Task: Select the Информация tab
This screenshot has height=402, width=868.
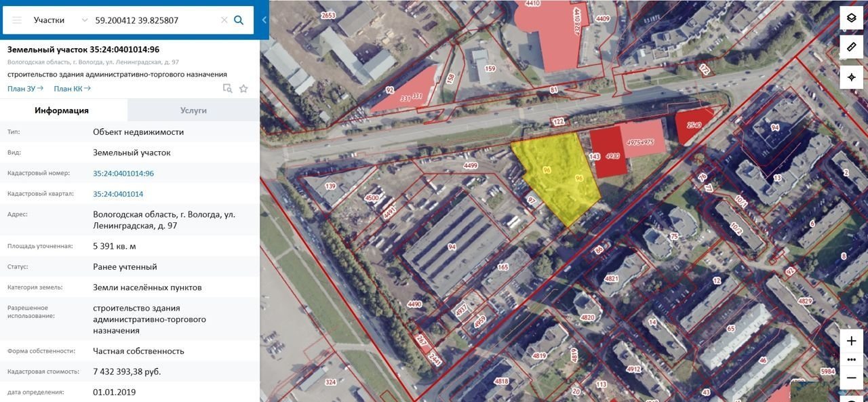Action: (62, 110)
